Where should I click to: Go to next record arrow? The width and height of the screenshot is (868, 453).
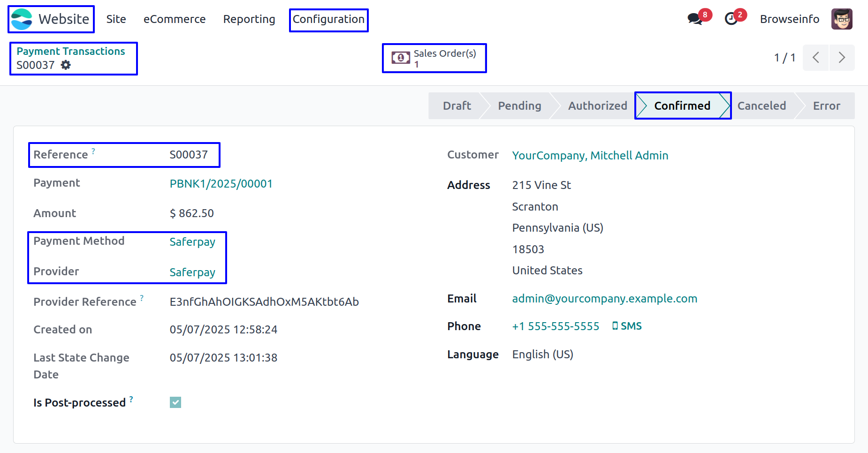click(842, 58)
